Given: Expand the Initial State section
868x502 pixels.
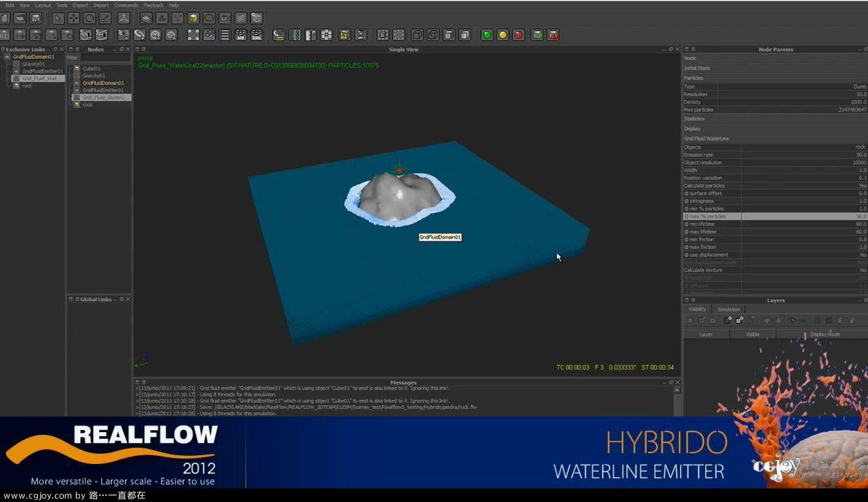Looking at the screenshot, I should tap(775, 69).
